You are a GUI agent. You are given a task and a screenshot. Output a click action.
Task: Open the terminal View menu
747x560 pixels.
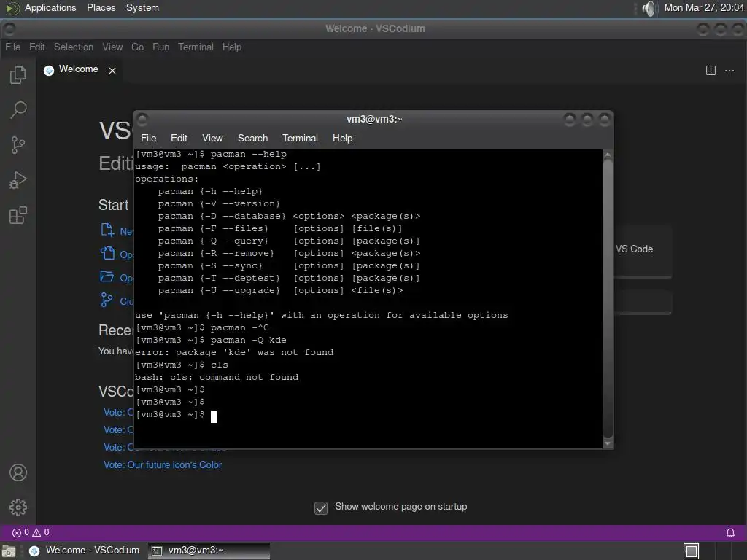pyautogui.click(x=212, y=138)
